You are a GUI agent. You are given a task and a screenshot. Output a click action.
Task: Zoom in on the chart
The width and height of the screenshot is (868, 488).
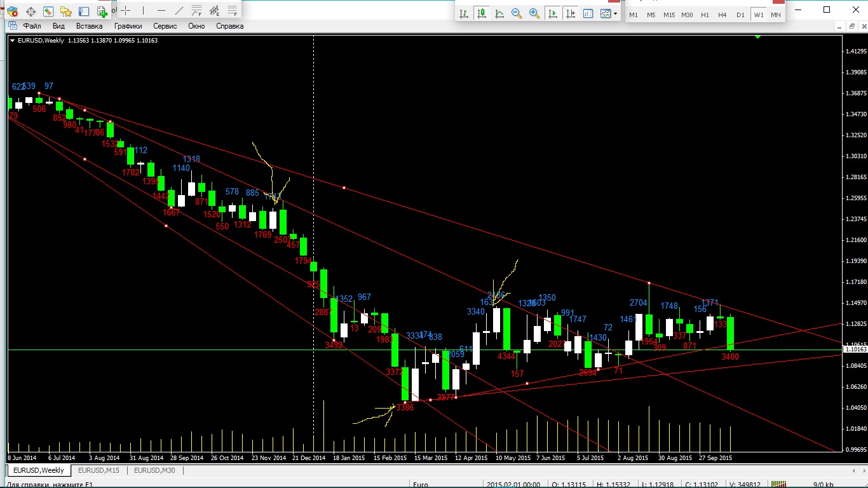[534, 13]
